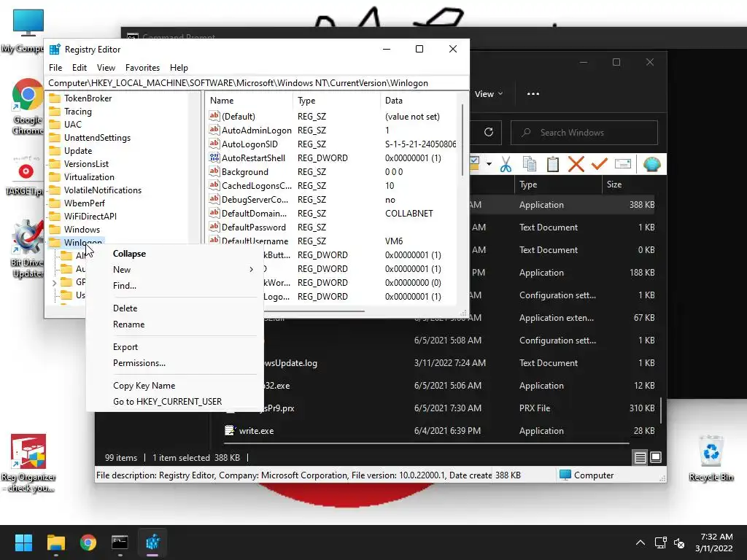Open the three-dots overflow menu in File Explorer

(533, 94)
